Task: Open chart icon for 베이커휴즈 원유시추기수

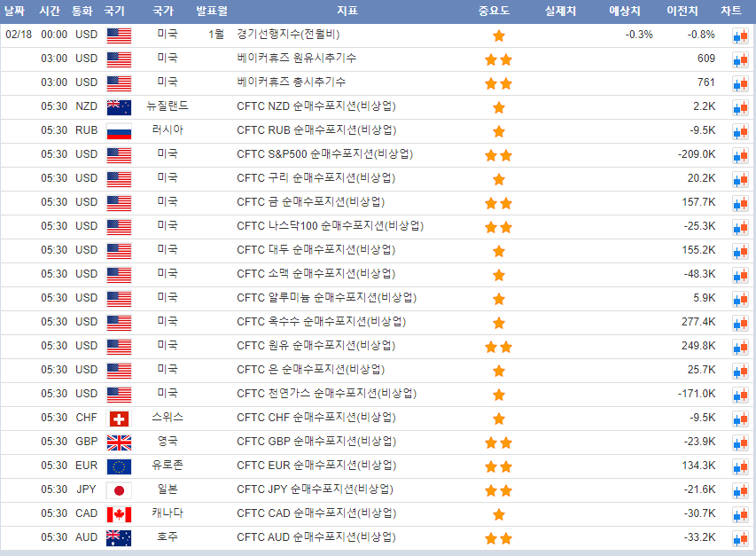Action: pos(739,60)
